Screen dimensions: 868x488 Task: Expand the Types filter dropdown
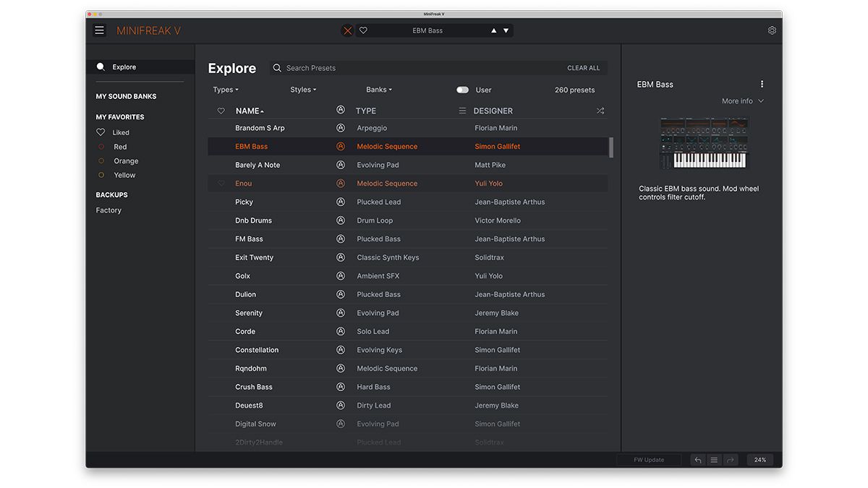[x=226, y=90]
